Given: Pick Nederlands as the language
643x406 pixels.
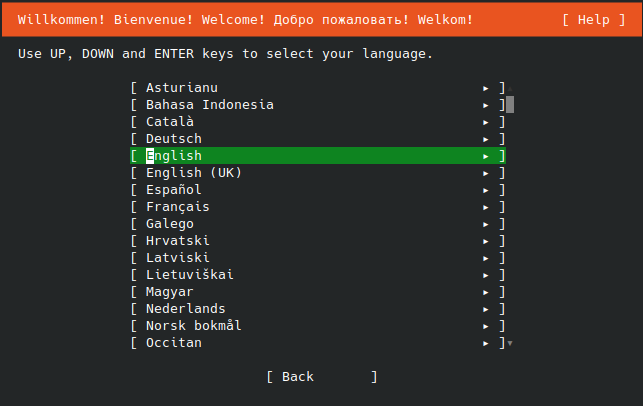Looking at the screenshot, I should (318, 309).
